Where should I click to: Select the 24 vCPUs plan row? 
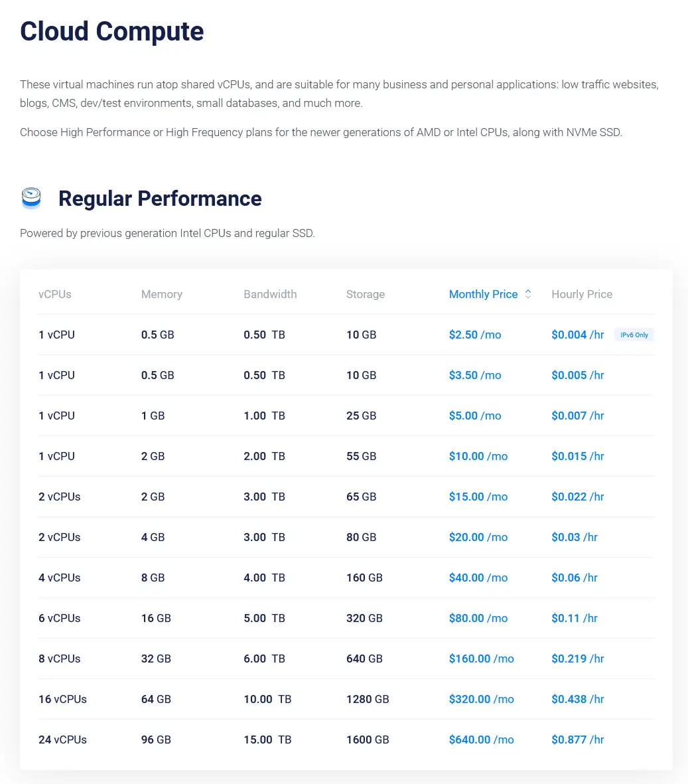pyautogui.click(x=345, y=740)
